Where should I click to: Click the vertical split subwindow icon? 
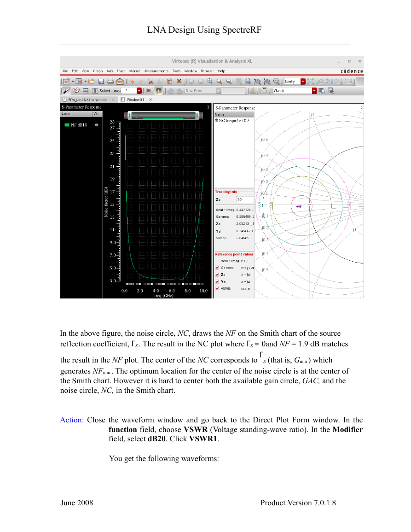pyautogui.click(x=95, y=91)
